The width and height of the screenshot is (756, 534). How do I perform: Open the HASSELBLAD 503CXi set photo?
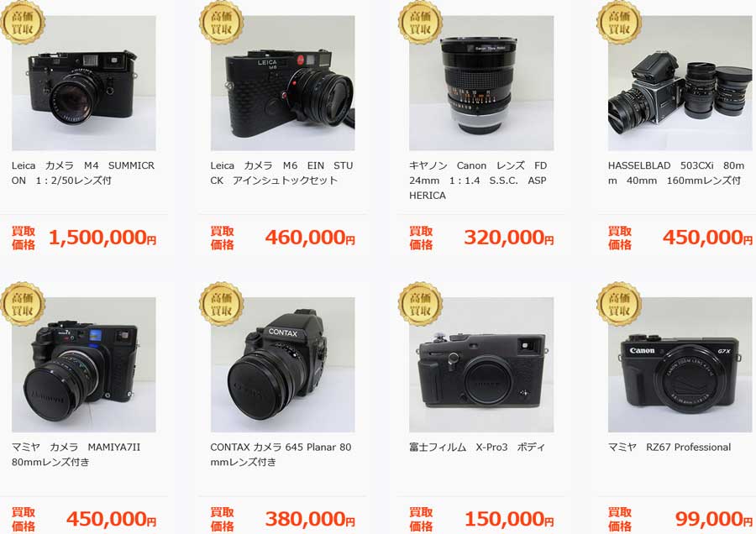pos(680,83)
